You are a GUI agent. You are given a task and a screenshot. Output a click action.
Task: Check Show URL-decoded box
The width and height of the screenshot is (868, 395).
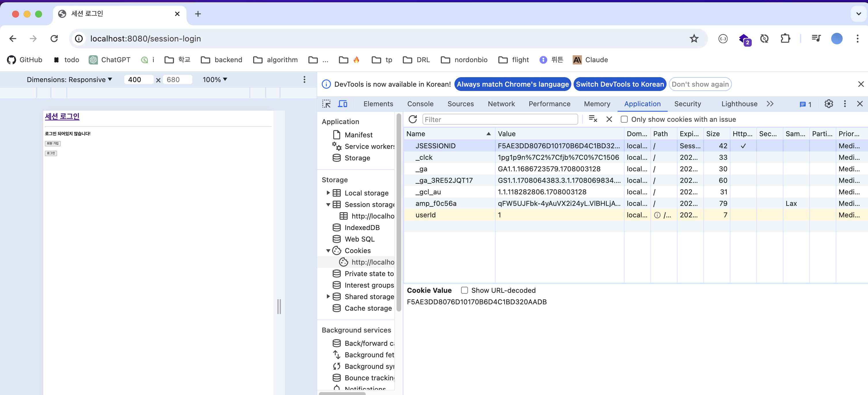[464, 290]
